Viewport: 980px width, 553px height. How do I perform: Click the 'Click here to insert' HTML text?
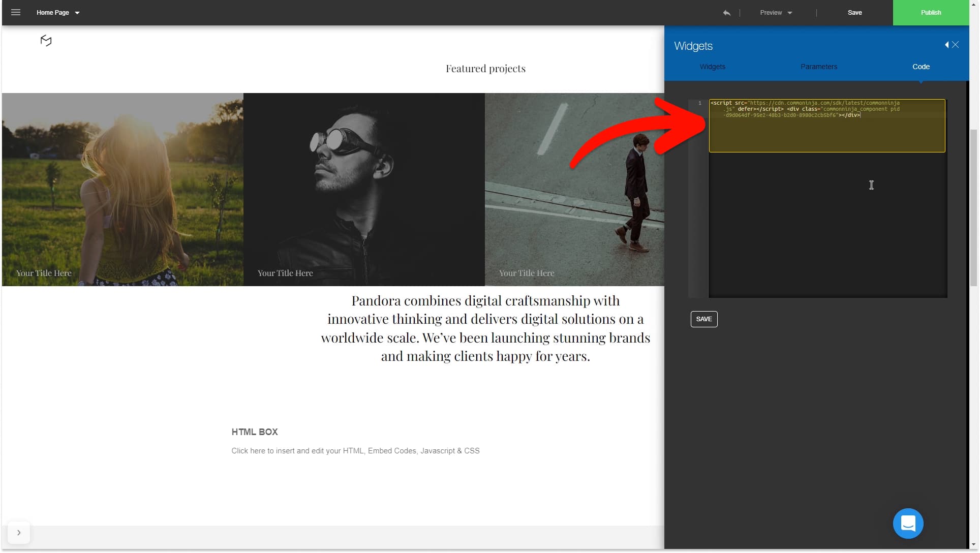pyautogui.click(x=355, y=451)
